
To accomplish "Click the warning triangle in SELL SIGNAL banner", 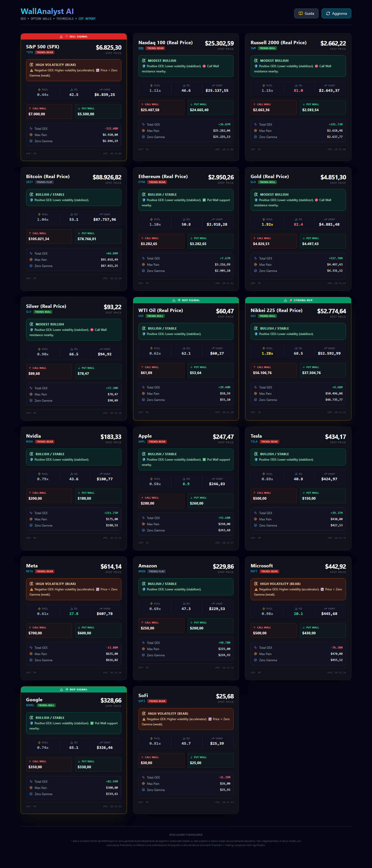I will pos(61,37).
